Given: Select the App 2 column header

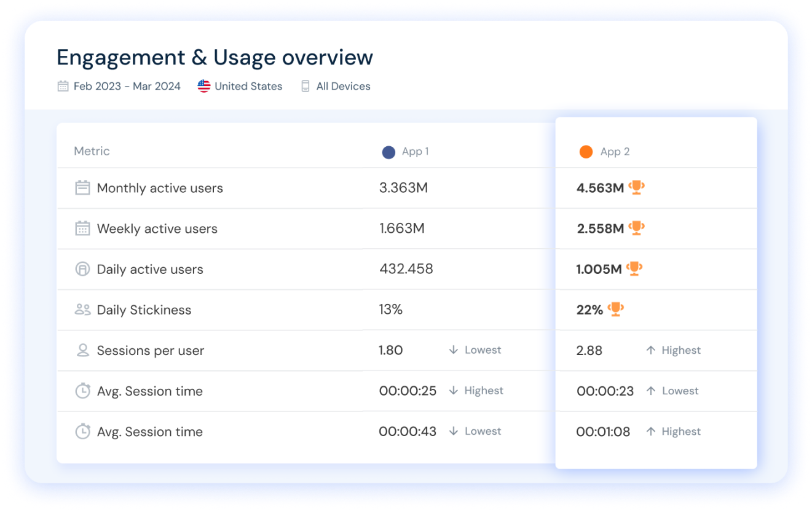Looking at the screenshot, I should pos(615,152).
